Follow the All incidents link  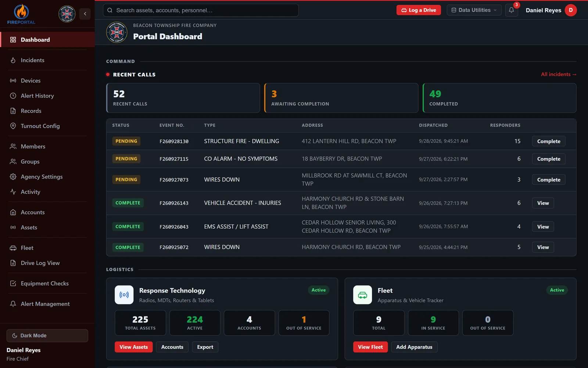[559, 74]
